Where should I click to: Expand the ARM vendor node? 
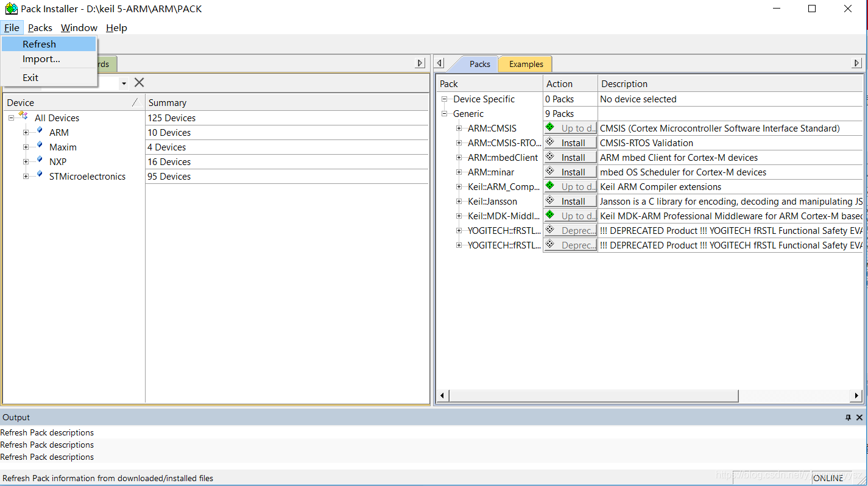[x=26, y=133]
